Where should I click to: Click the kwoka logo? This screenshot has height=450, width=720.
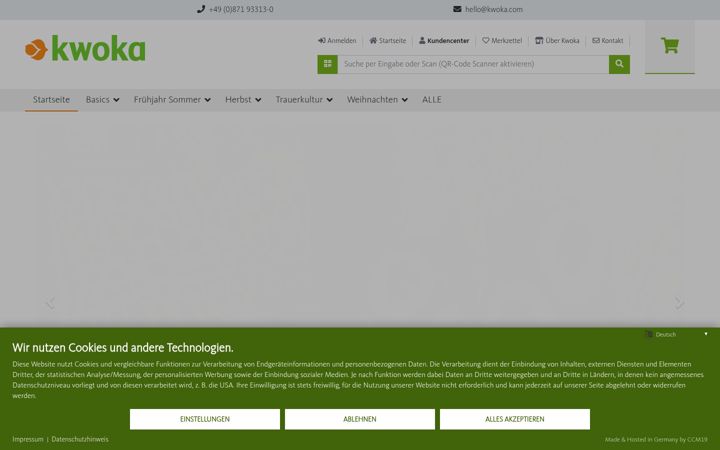pos(85,48)
